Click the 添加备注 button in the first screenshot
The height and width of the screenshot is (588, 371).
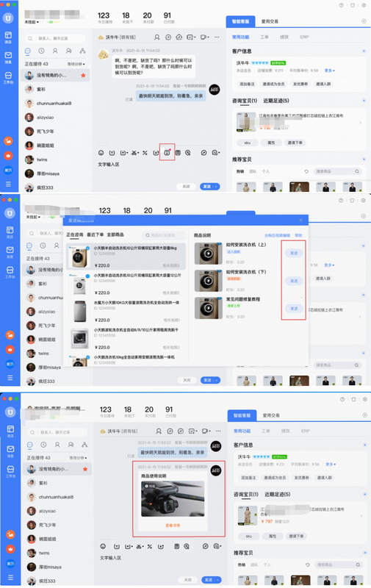click(x=248, y=84)
